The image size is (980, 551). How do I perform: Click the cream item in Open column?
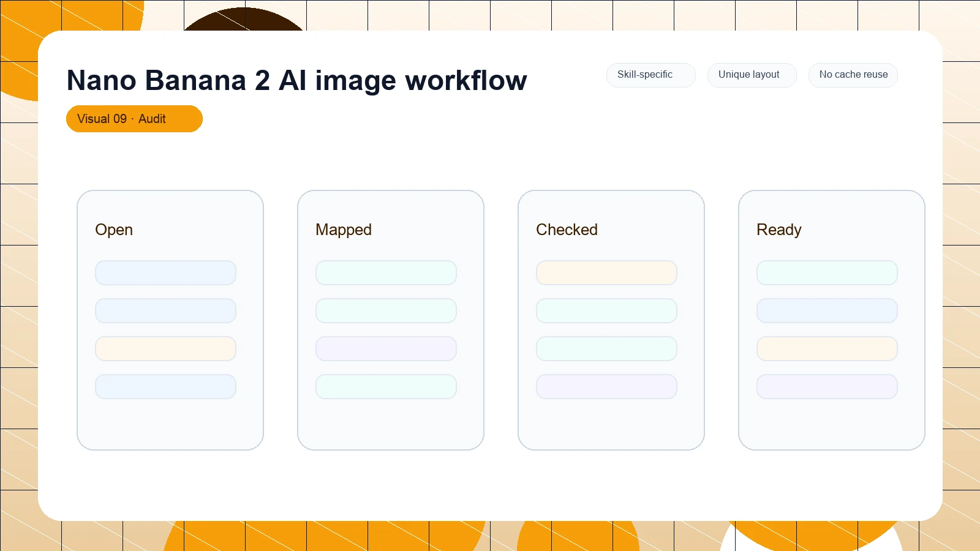pos(165,348)
